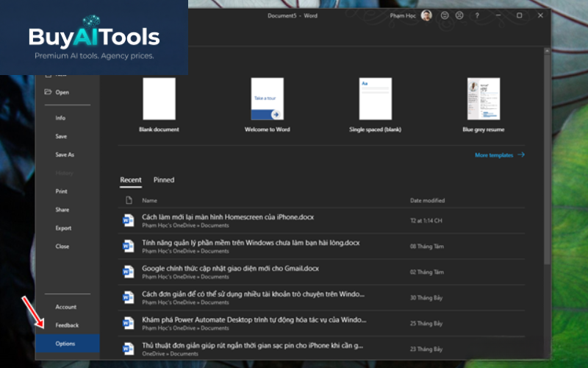Click Word icon of Google chính thức cập nhật file
Screen dimensions: 588x368
[x=128, y=272]
